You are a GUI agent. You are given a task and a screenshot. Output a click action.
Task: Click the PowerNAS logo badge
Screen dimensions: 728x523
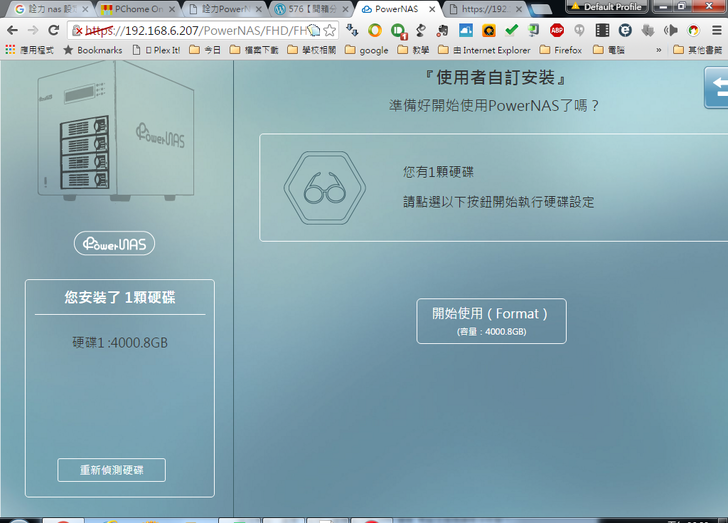(114, 243)
